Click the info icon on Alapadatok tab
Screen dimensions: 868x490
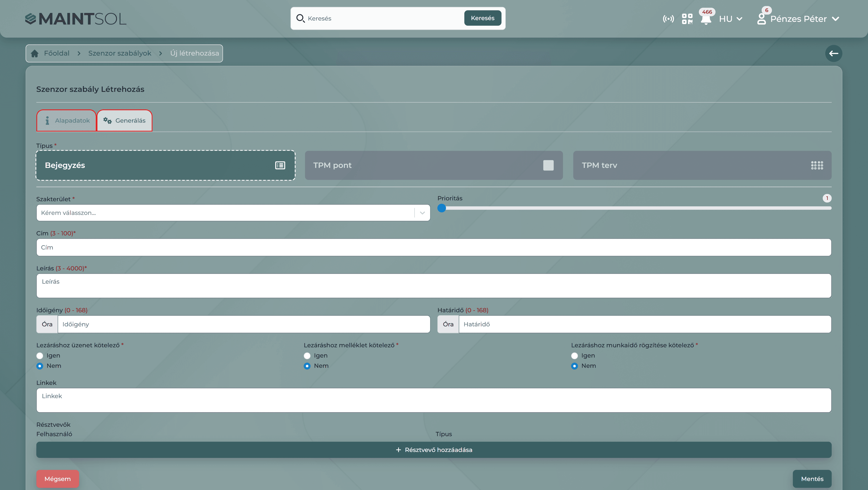[47, 121]
